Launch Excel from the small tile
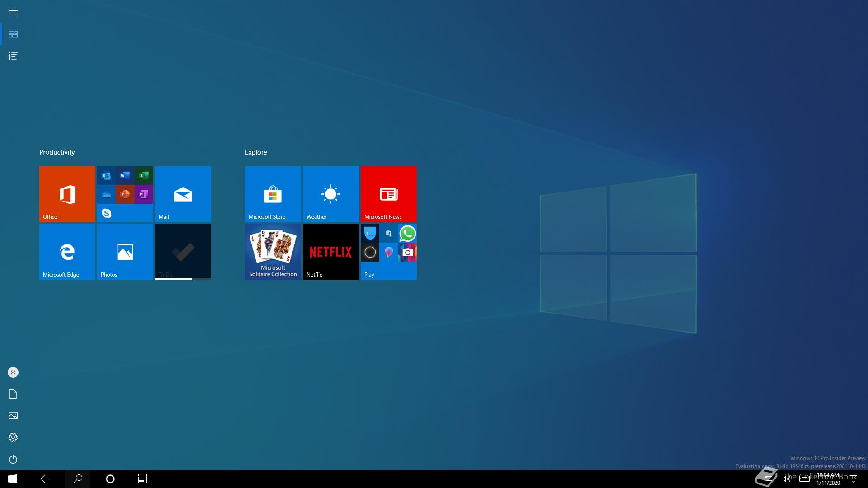Viewport: 868px width, 488px height. tap(144, 175)
